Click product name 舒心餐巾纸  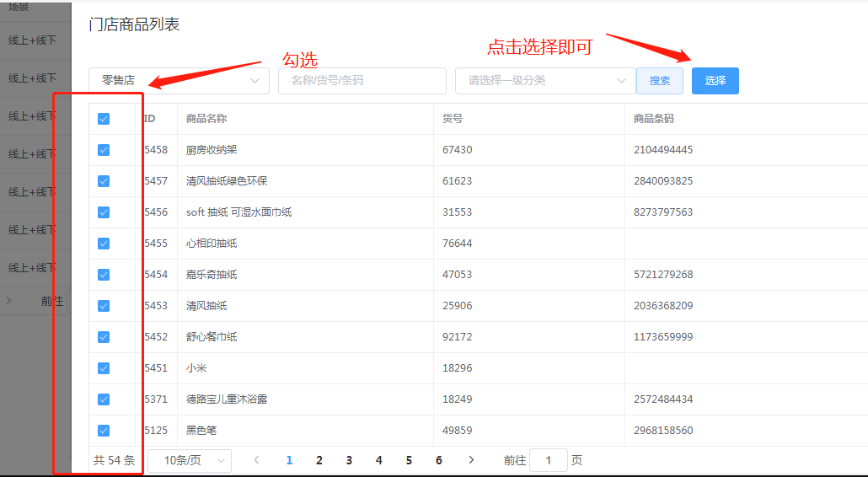tap(212, 337)
